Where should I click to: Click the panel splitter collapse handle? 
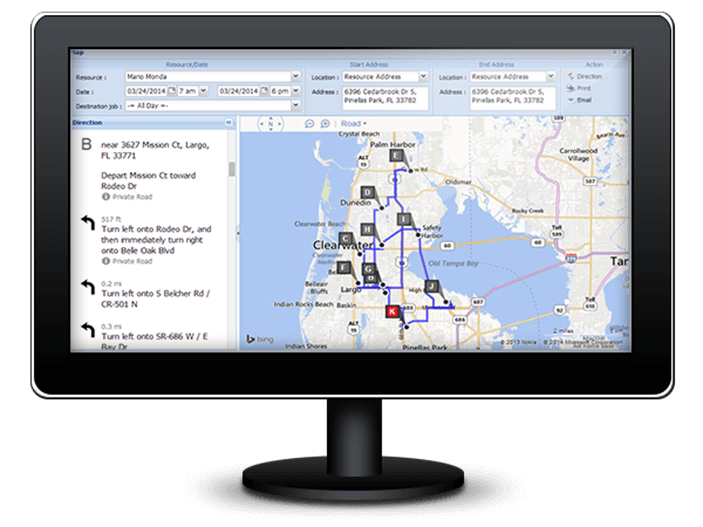238,233
